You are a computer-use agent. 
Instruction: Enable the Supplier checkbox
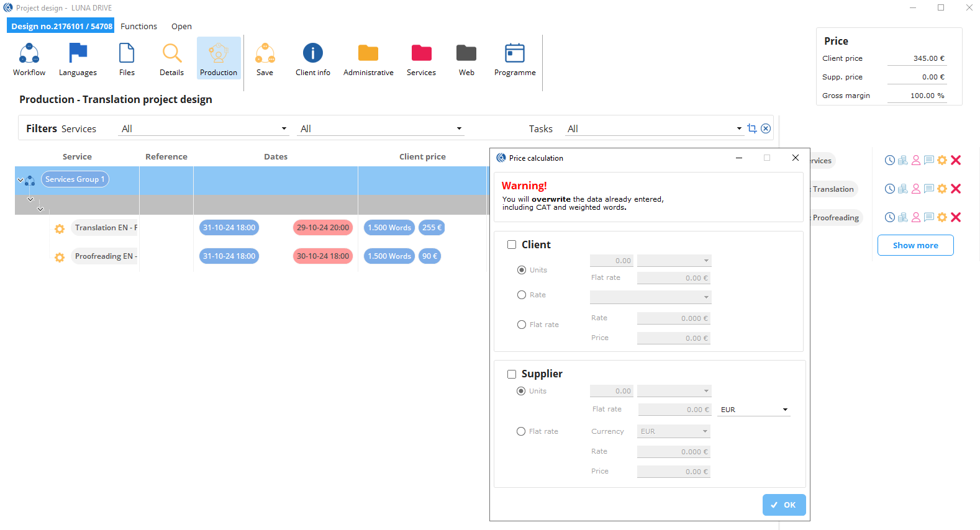pos(512,374)
